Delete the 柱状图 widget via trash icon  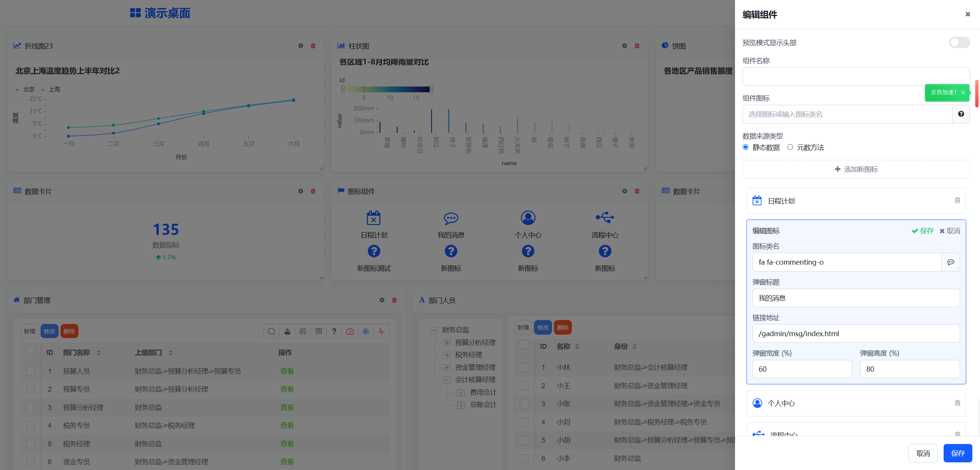[x=637, y=46]
